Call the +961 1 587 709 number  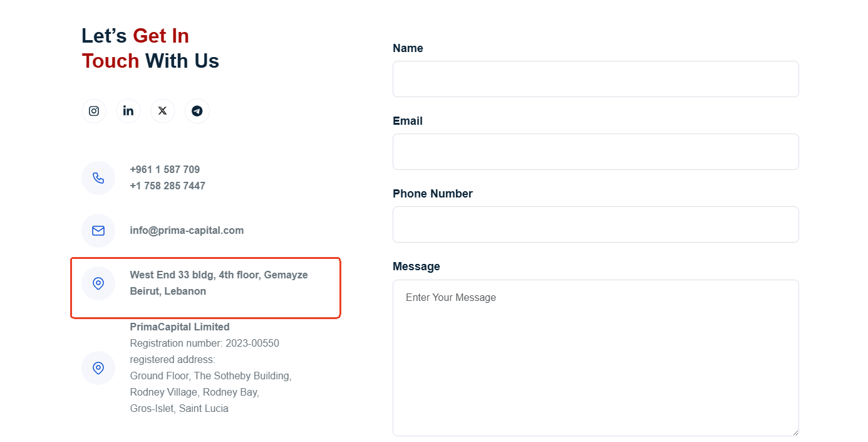point(165,169)
